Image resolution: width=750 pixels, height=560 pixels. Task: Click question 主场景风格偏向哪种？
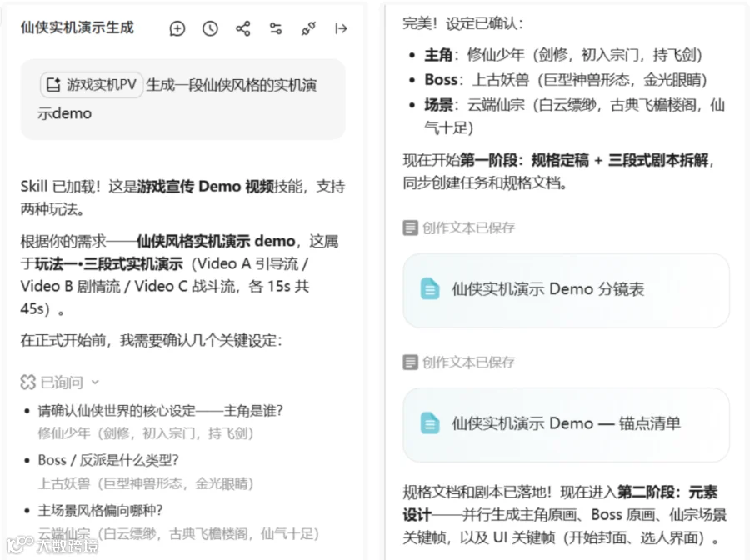[101, 510]
